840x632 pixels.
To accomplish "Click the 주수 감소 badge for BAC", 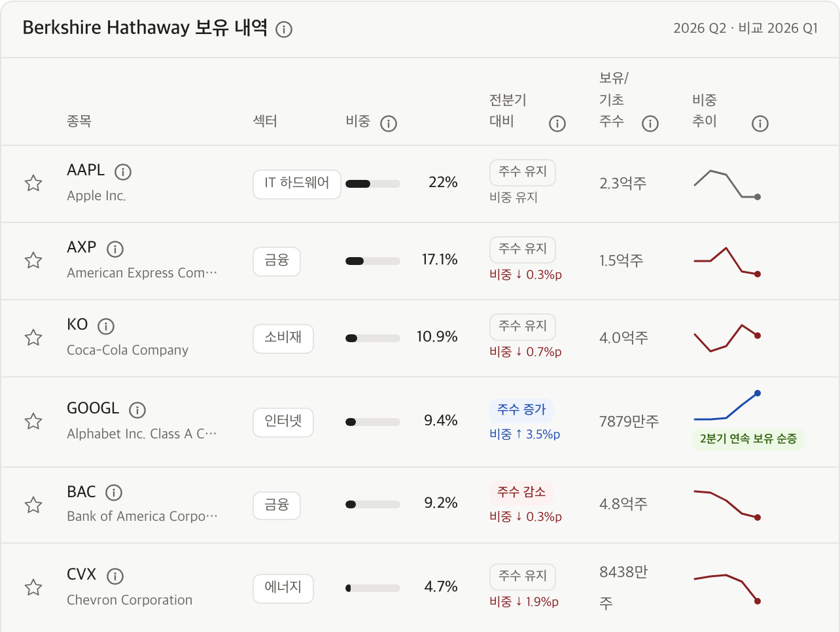I will pyautogui.click(x=521, y=492).
